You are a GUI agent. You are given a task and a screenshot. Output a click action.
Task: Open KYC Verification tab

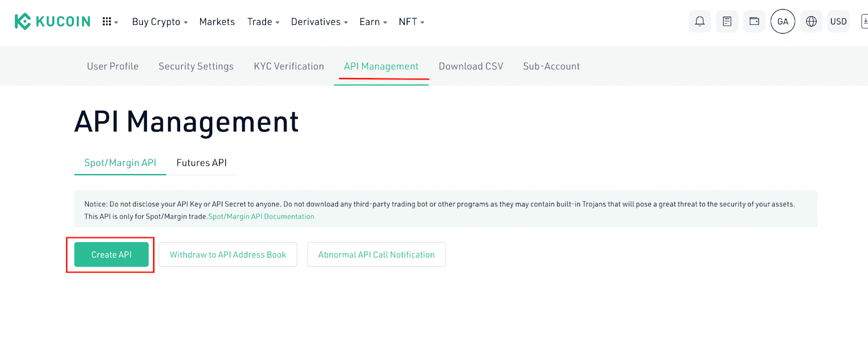(x=289, y=66)
